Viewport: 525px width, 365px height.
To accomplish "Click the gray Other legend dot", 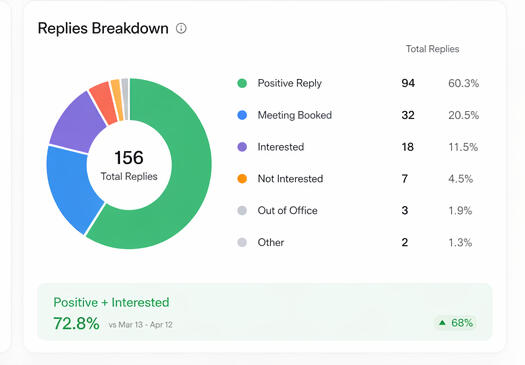I will click(x=242, y=242).
